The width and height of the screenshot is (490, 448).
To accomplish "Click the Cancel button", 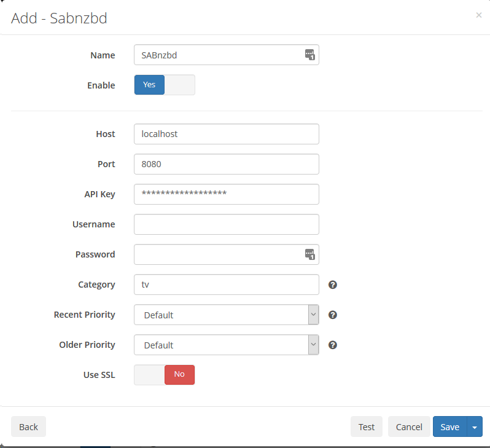I will 409,426.
